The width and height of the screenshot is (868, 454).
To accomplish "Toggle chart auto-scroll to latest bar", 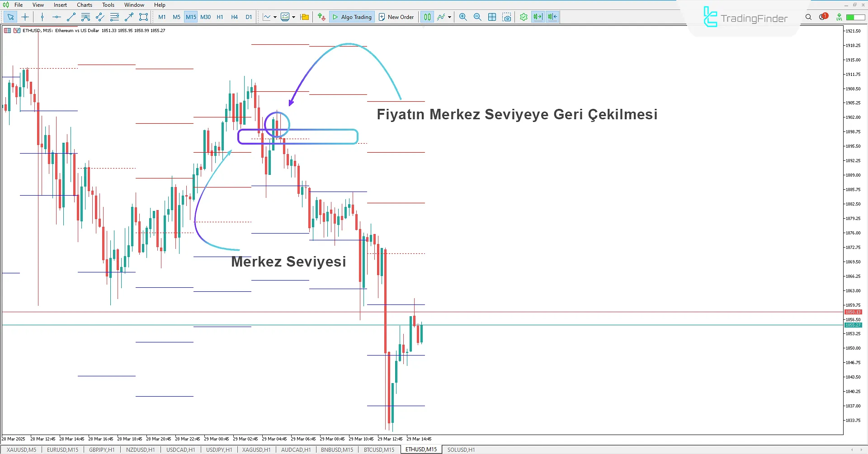I will (538, 17).
